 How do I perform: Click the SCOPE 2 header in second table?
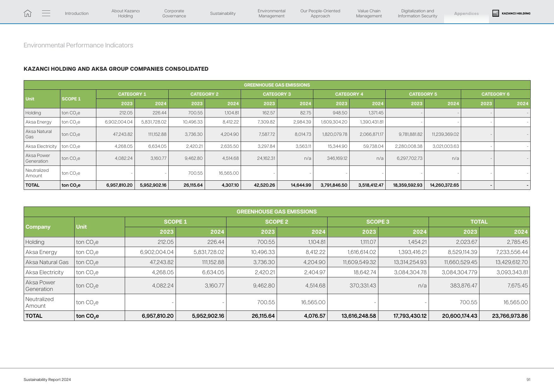tap(277, 222)
